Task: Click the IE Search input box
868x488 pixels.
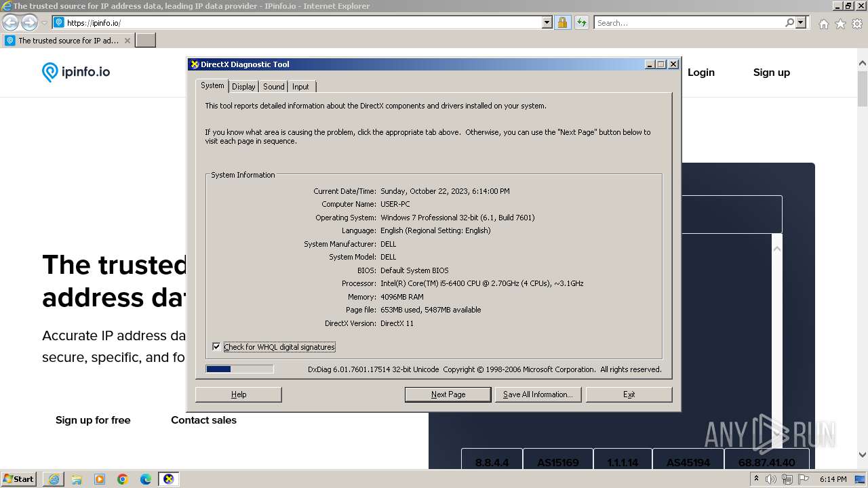Action: (x=689, y=22)
